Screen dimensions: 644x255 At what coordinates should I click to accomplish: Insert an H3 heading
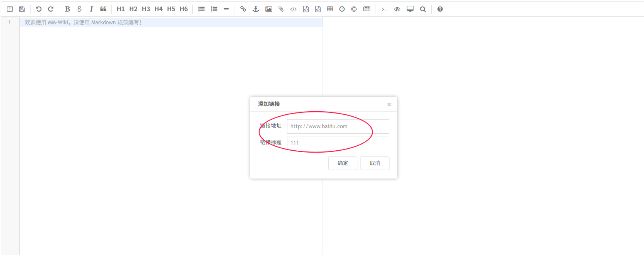point(146,9)
